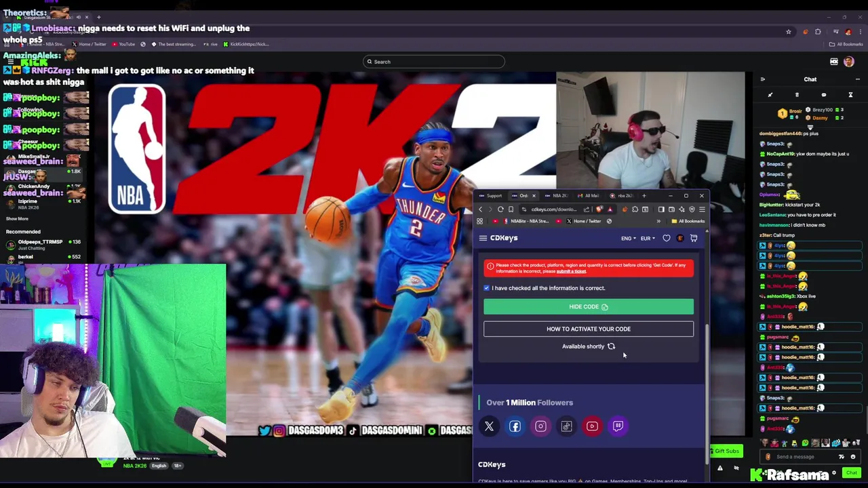Open CDKeys YouTube social link

[x=592, y=426]
